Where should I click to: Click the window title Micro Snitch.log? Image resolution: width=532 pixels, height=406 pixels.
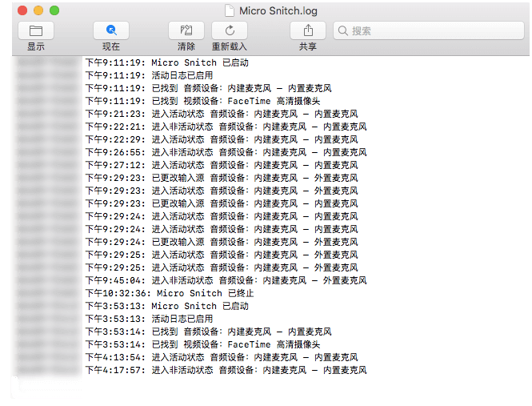click(x=278, y=11)
